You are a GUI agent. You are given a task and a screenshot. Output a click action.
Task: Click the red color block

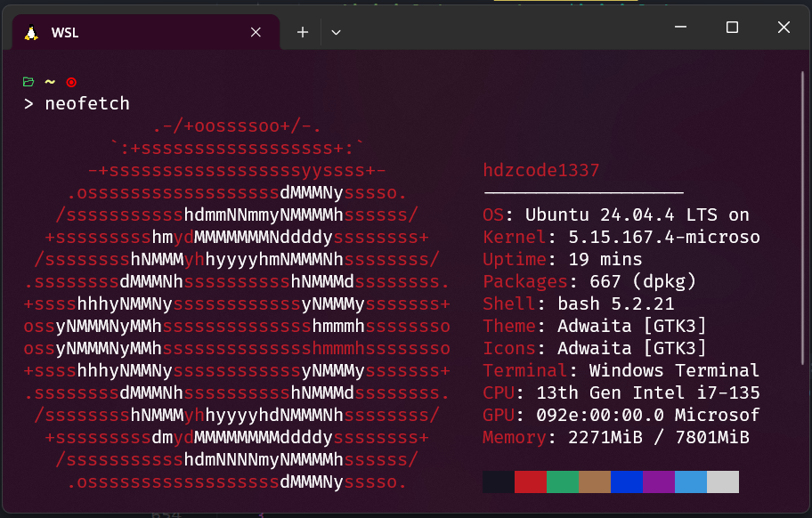click(531, 482)
